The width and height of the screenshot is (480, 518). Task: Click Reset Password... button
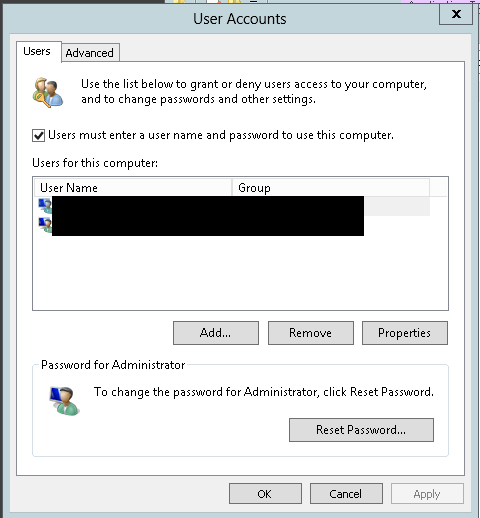point(361,430)
